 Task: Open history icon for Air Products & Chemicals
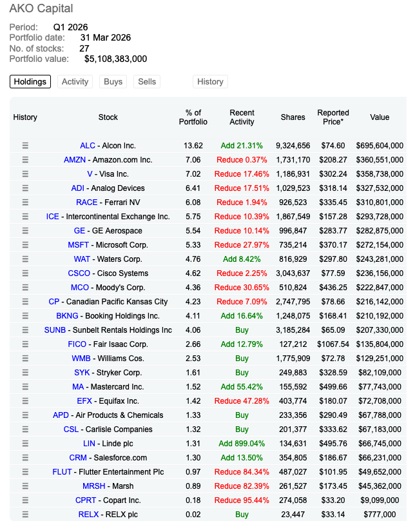click(x=25, y=415)
